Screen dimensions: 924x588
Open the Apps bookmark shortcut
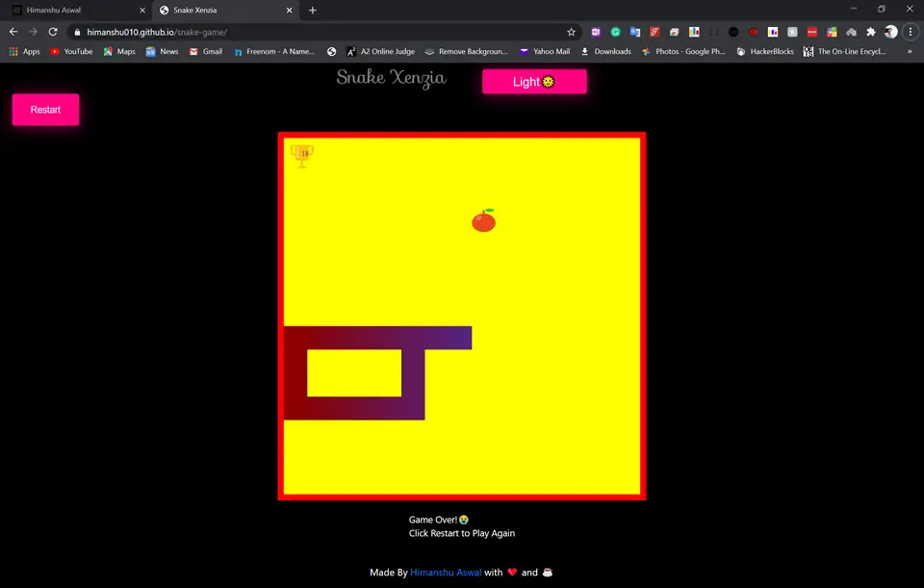tap(24, 52)
